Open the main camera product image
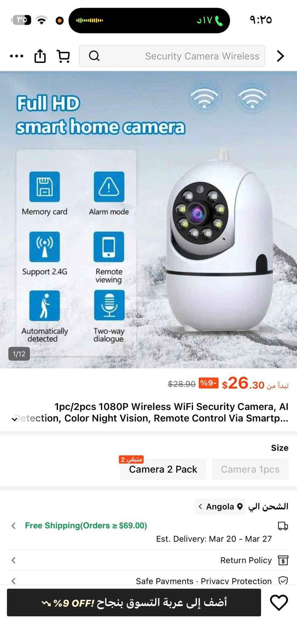 click(148, 219)
